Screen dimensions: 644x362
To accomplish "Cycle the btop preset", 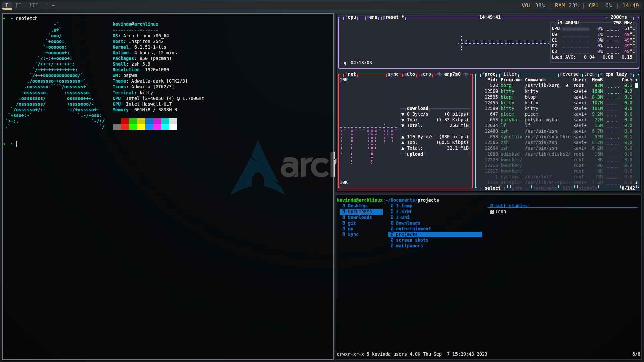I will pyautogui.click(x=393, y=17).
